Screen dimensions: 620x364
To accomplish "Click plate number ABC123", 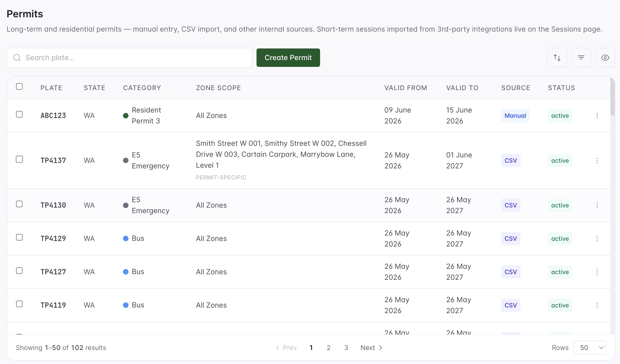I will pyautogui.click(x=53, y=115).
